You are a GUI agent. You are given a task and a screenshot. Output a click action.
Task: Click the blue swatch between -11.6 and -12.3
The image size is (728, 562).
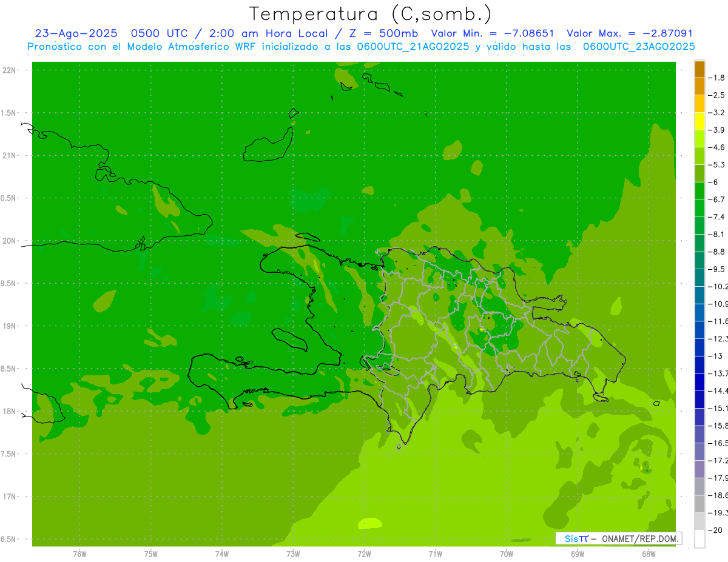click(x=699, y=330)
